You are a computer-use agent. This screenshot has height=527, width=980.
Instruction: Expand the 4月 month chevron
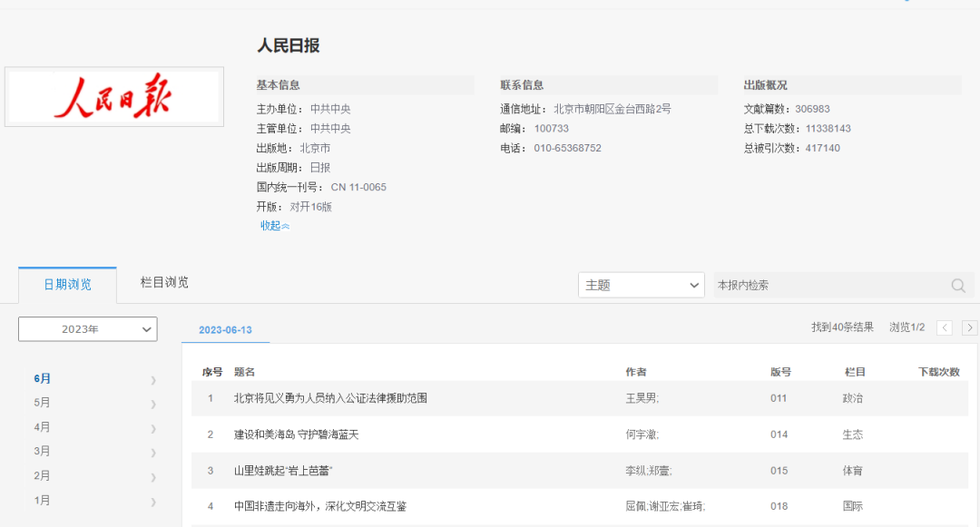point(153,428)
